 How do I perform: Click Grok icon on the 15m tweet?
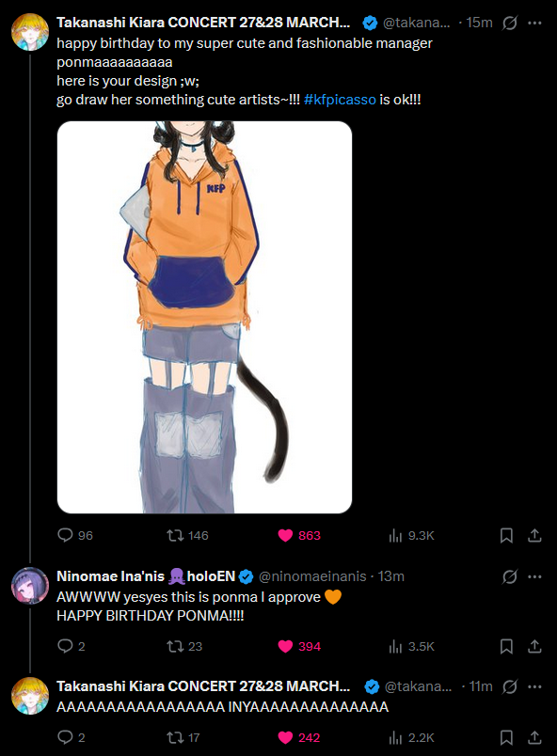(x=510, y=23)
